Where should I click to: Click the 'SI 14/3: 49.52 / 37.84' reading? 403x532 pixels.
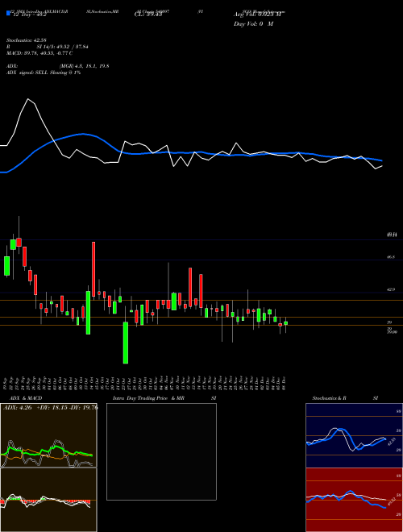[62, 47]
